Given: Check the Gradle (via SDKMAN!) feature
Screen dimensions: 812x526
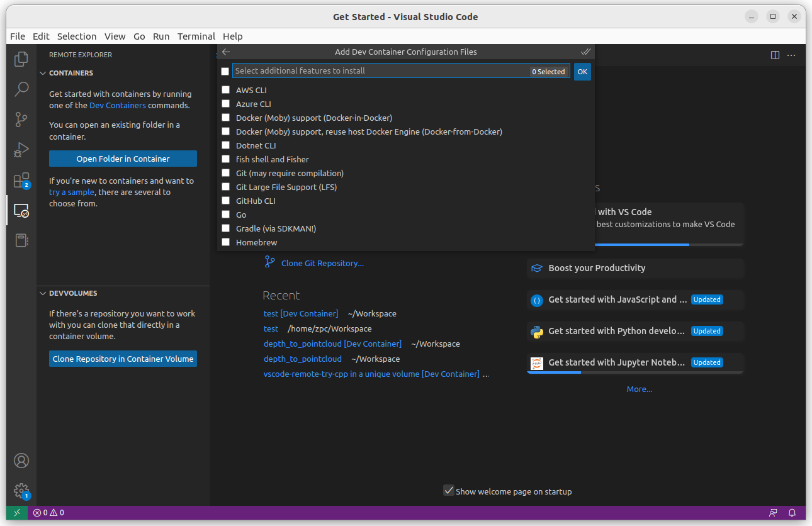Looking at the screenshot, I should click(x=225, y=228).
